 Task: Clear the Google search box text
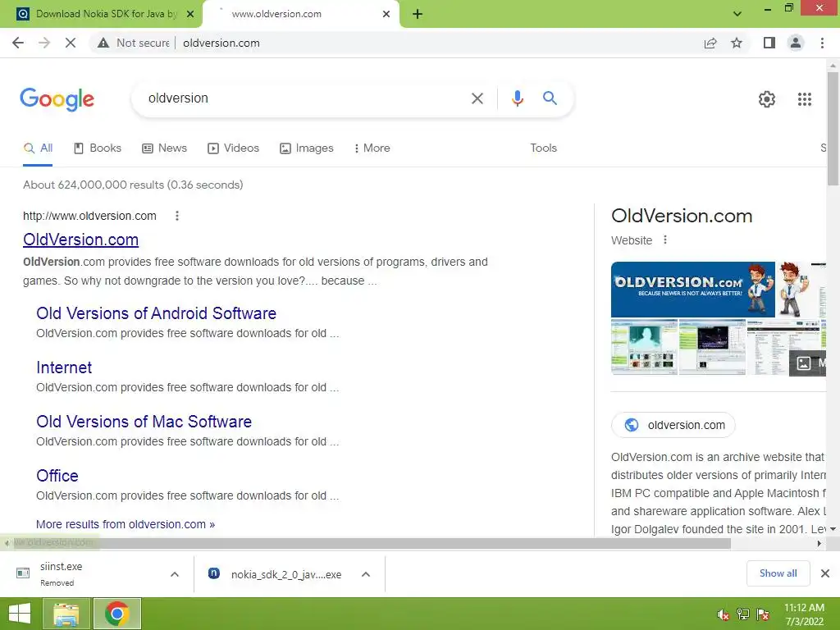[477, 98]
